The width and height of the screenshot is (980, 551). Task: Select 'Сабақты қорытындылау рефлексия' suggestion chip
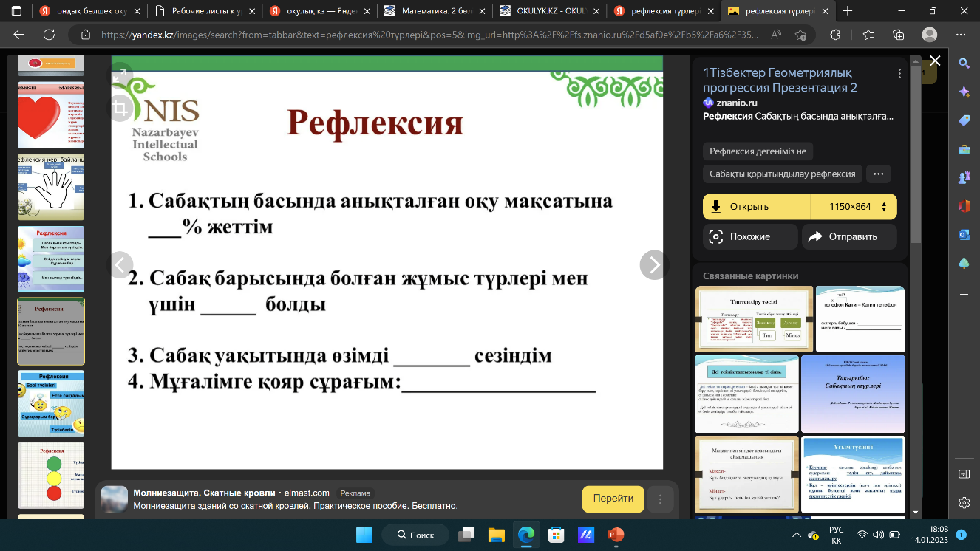[783, 174]
